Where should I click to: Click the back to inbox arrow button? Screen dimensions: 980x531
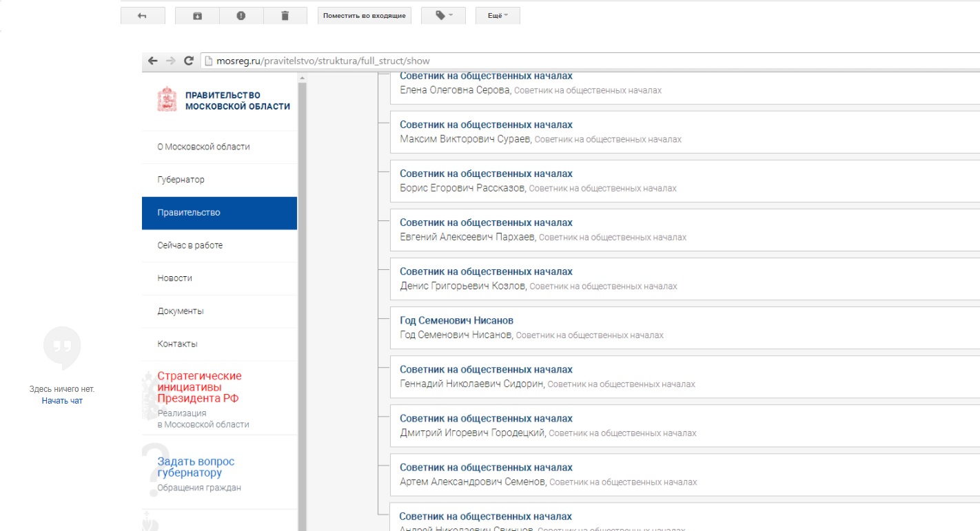143,16
